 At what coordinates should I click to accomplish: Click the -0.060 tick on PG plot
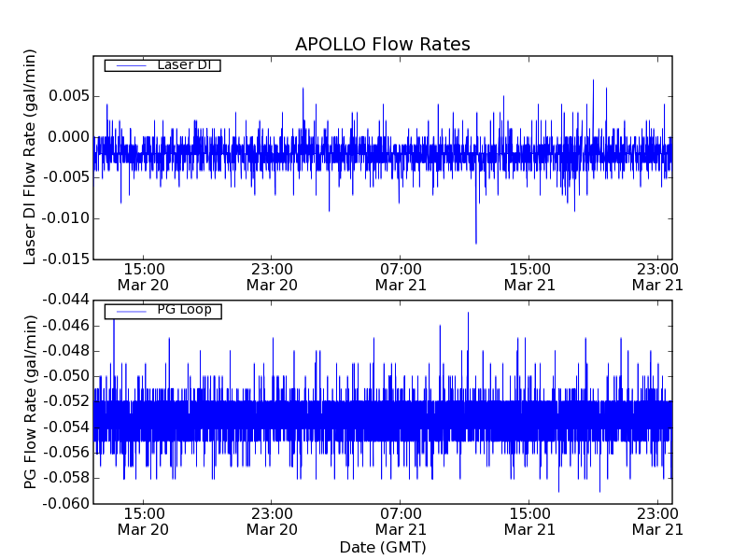(62, 504)
